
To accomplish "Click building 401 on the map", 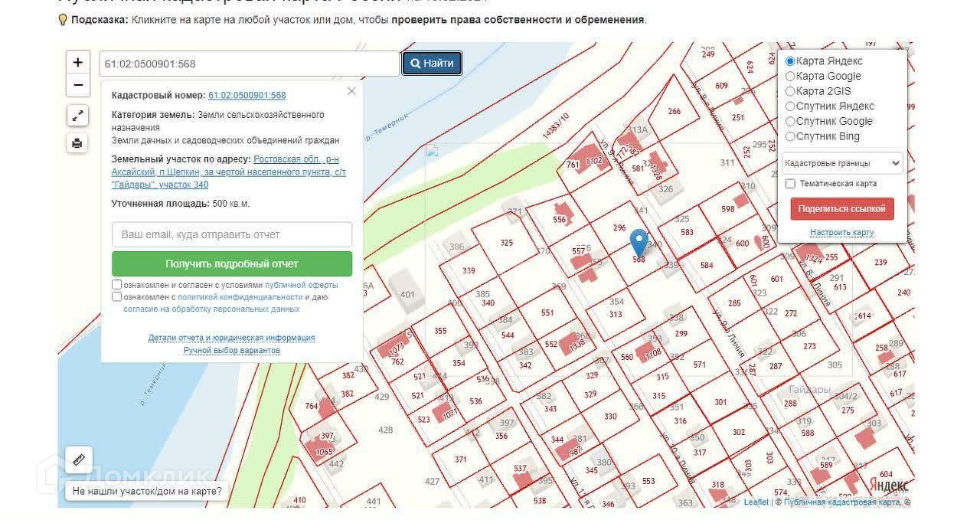I will (x=407, y=295).
